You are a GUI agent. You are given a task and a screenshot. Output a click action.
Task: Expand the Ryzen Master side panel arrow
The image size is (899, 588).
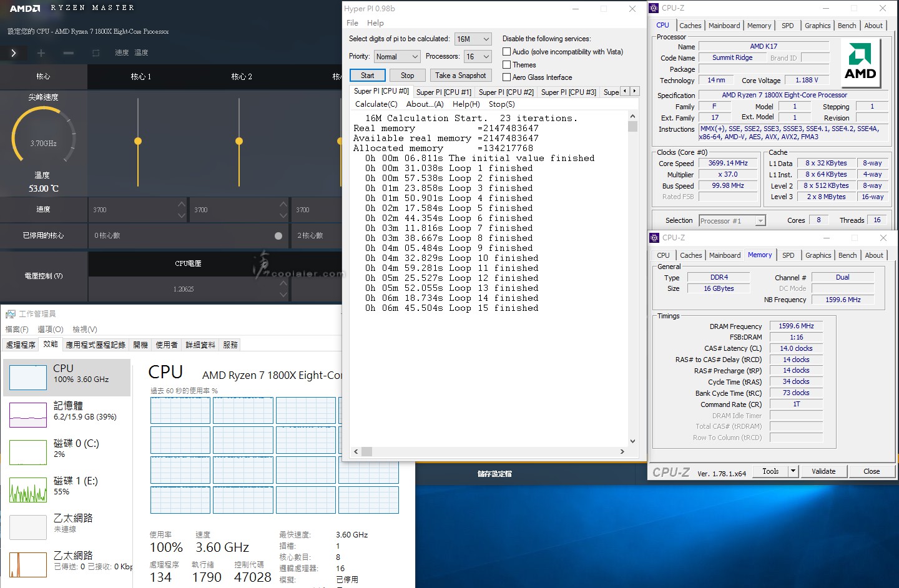(14, 53)
